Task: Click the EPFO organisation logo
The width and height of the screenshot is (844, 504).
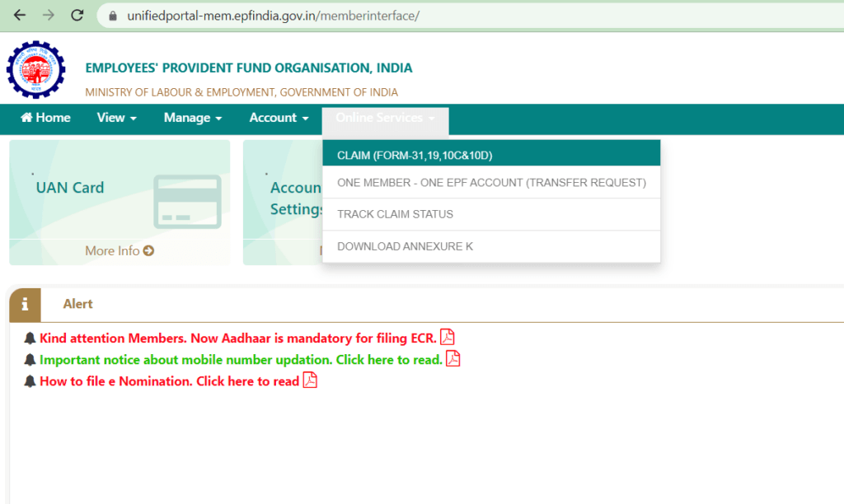Action: click(35, 70)
